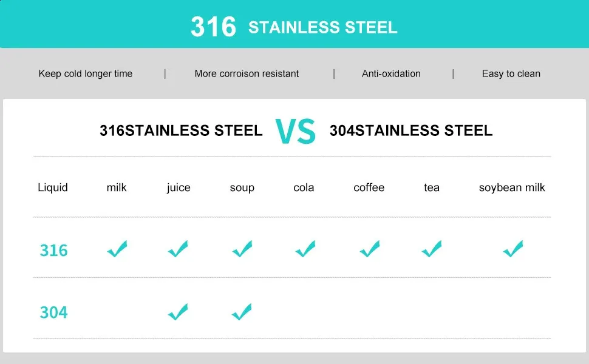Click the 304 row juice checkmark
This screenshot has width=589, height=364.
[178, 312]
